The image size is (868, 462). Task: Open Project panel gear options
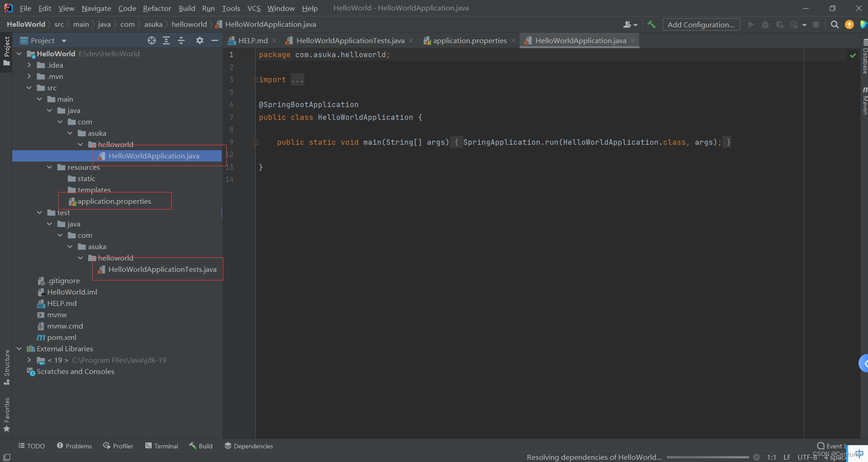200,40
